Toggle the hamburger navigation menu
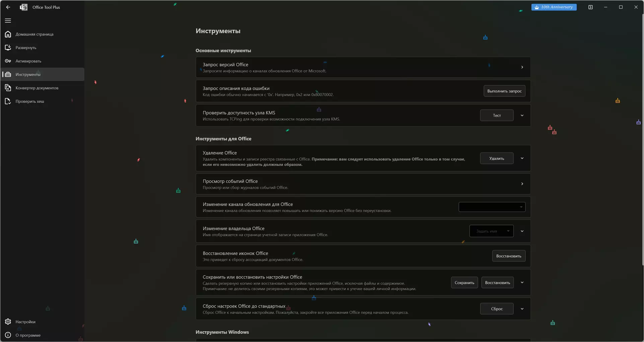644x342 pixels. 8,21
